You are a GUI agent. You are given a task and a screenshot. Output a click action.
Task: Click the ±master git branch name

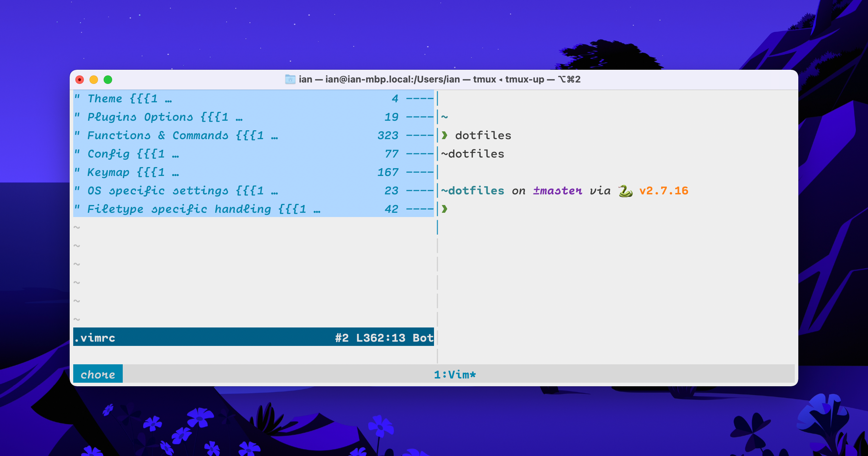[557, 190]
